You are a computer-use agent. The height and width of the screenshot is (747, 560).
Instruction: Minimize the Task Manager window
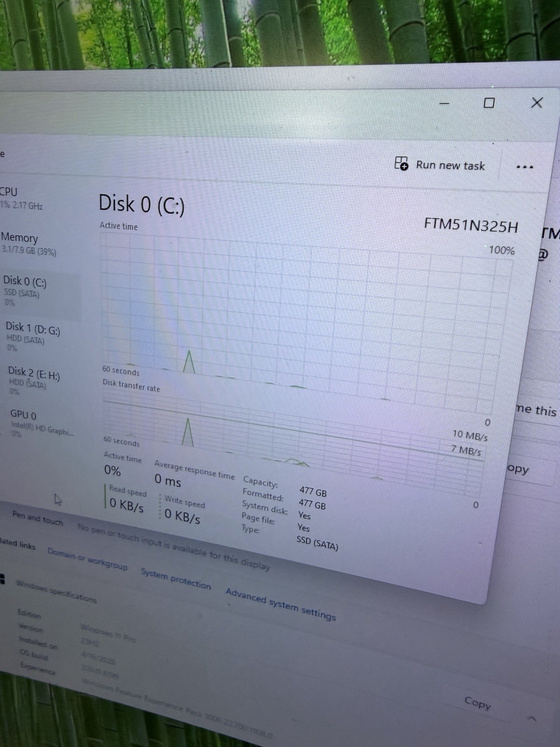point(444,103)
